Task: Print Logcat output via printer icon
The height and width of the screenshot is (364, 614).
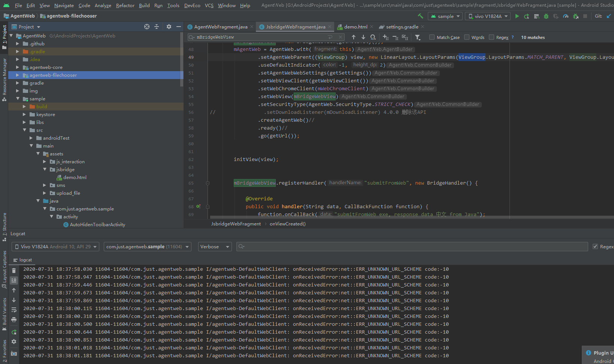Action: [x=14, y=319]
